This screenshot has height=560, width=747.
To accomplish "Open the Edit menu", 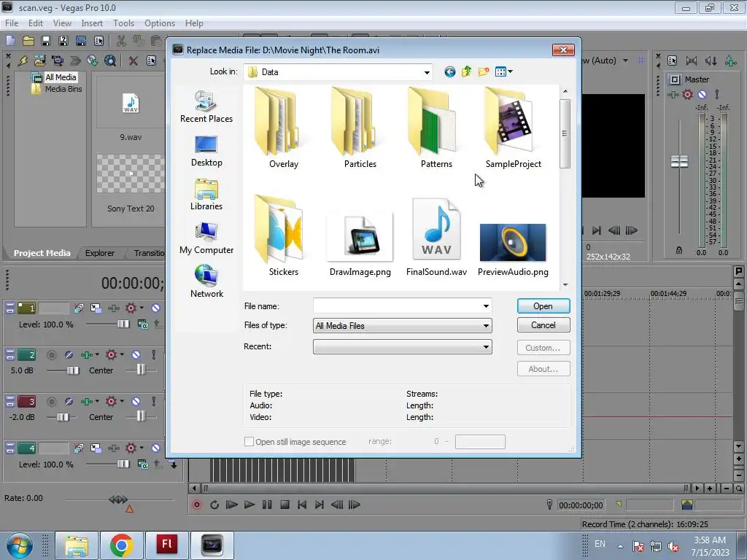I will 35,23.
